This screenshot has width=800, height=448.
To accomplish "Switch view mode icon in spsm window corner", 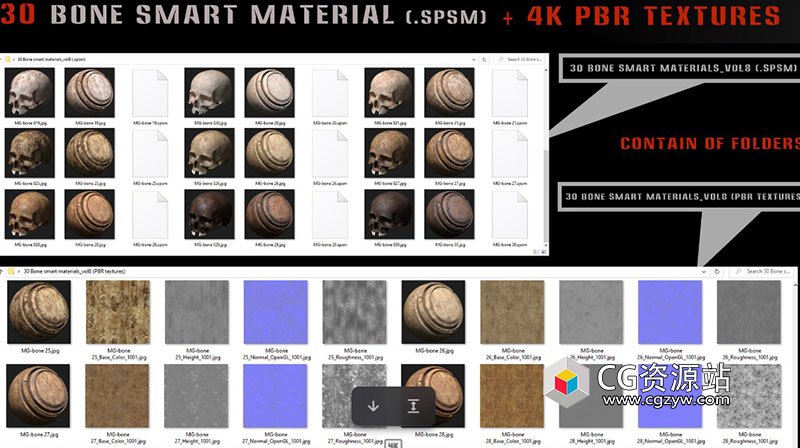I will (x=544, y=252).
